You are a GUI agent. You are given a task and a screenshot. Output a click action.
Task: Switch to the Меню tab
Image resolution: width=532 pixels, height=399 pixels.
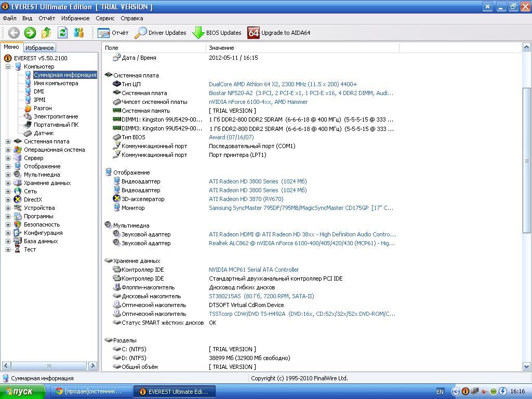point(11,47)
